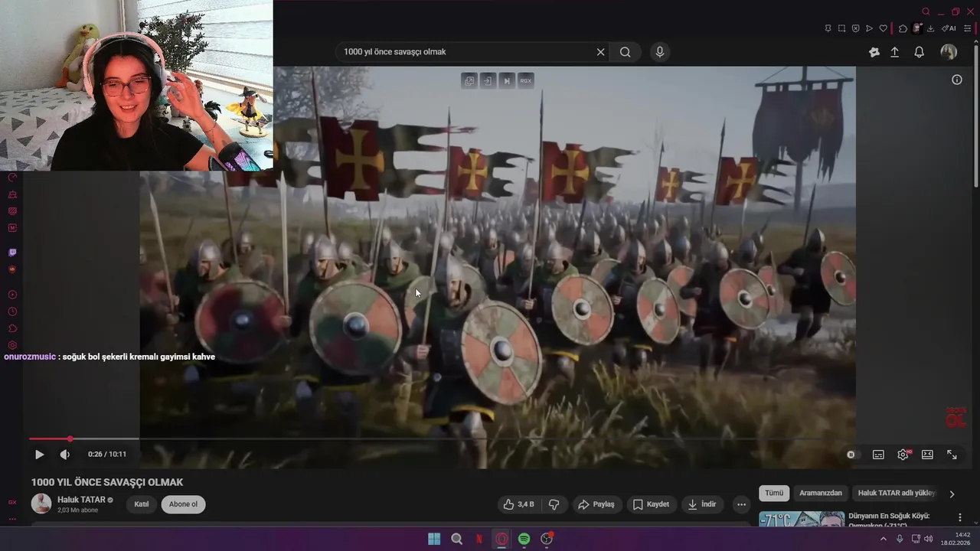Open options for Dünyanın En Soğuk Köyü
980x551 pixels.
point(960,517)
